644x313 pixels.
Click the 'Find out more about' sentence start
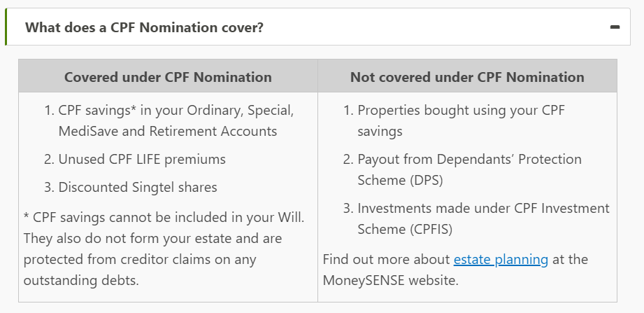tap(386, 260)
